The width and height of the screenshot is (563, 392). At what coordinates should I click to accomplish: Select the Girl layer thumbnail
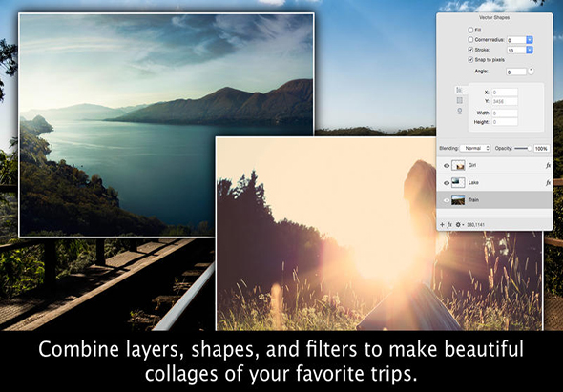pos(458,165)
